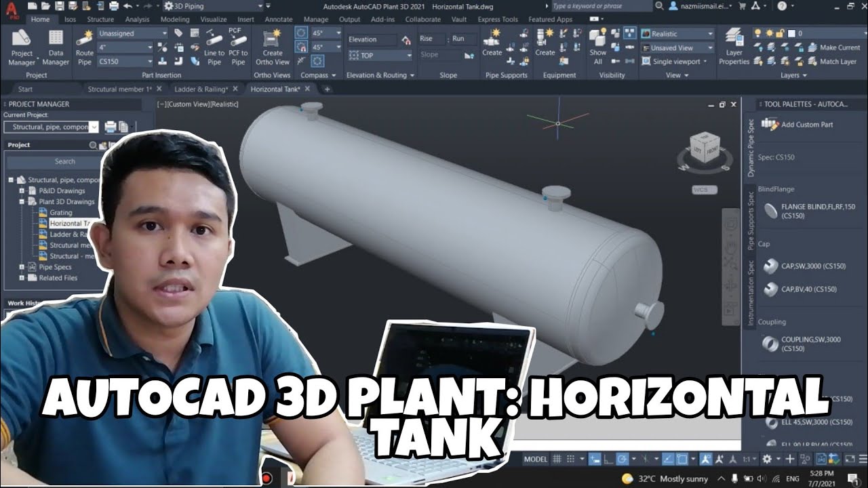
Task: Open the Project Manager ribbon button
Action: [22, 47]
